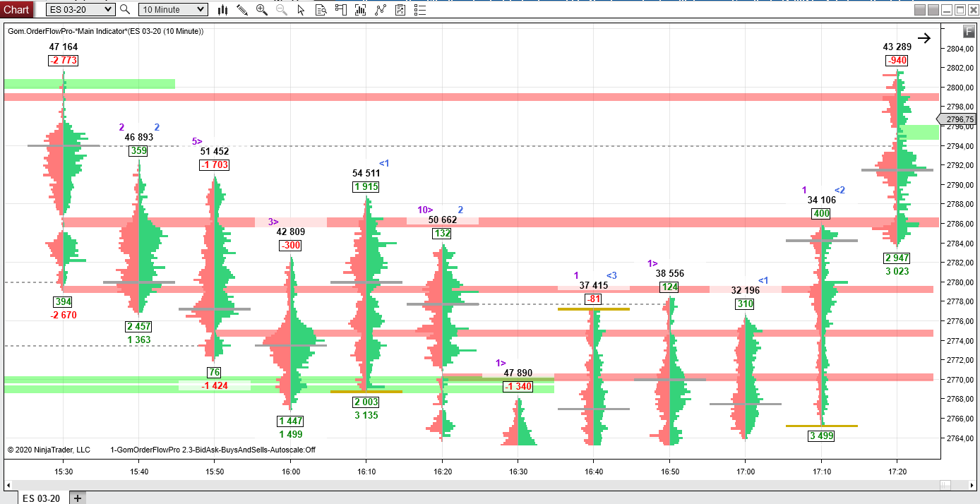This screenshot has width=980, height=504.
Task: Click the 2804.00 price axis label
Action: (962, 48)
